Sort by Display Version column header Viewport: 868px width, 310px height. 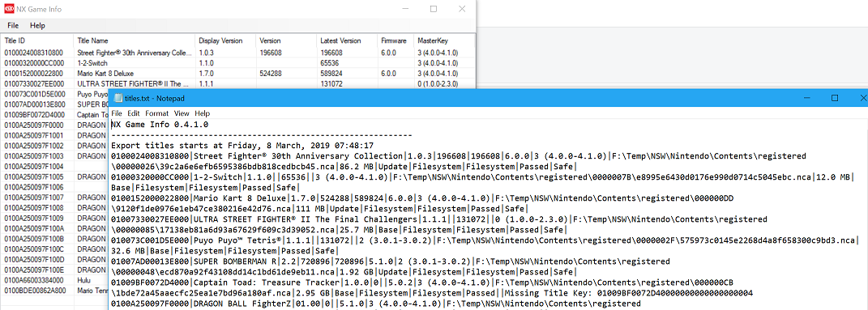(226, 41)
